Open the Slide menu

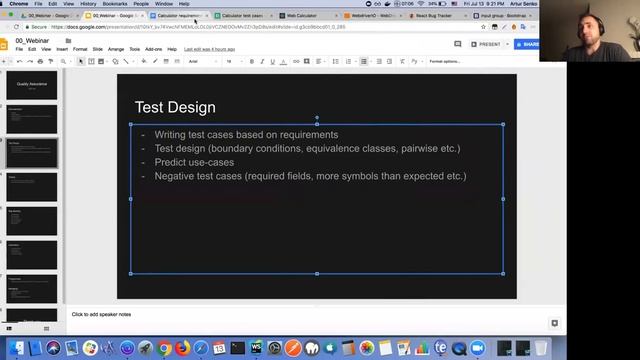tap(98, 49)
